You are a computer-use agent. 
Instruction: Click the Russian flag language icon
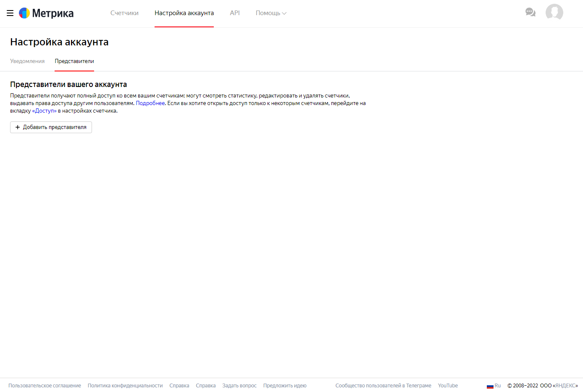pyautogui.click(x=490, y=386)
